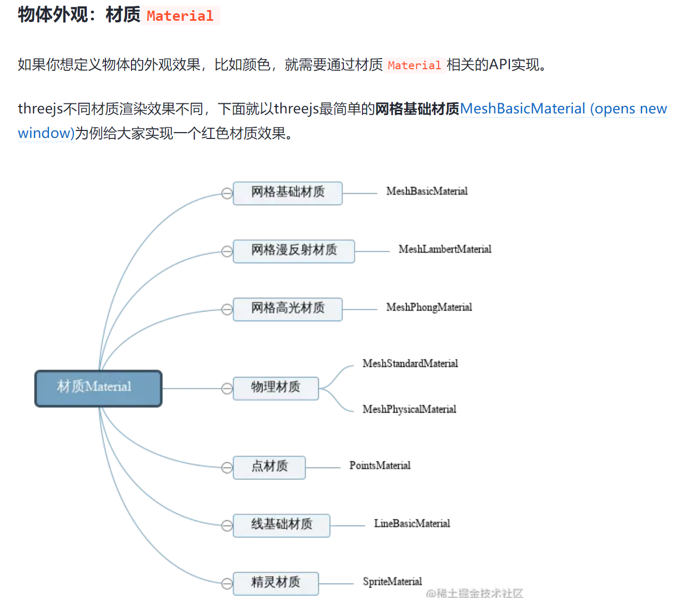
Task: Select the 网格基础材质 node box
Action: point(287,193)
